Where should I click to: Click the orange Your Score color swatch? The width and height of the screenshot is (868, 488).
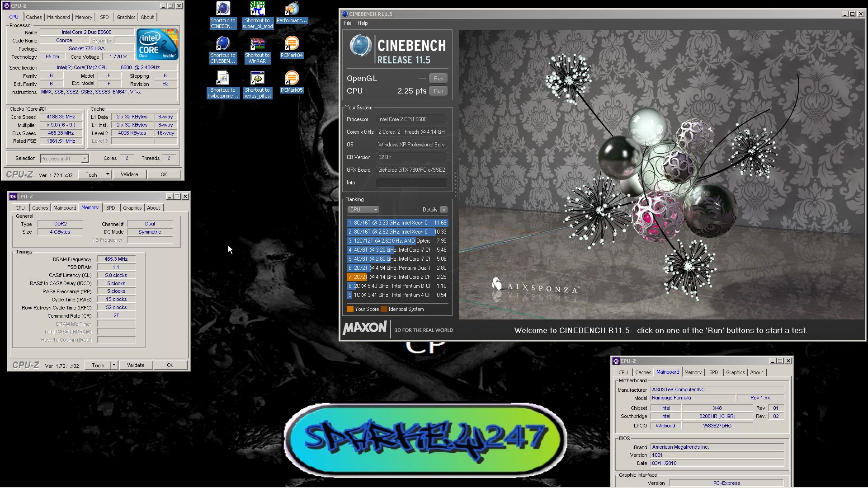click(x=350, y=309)
